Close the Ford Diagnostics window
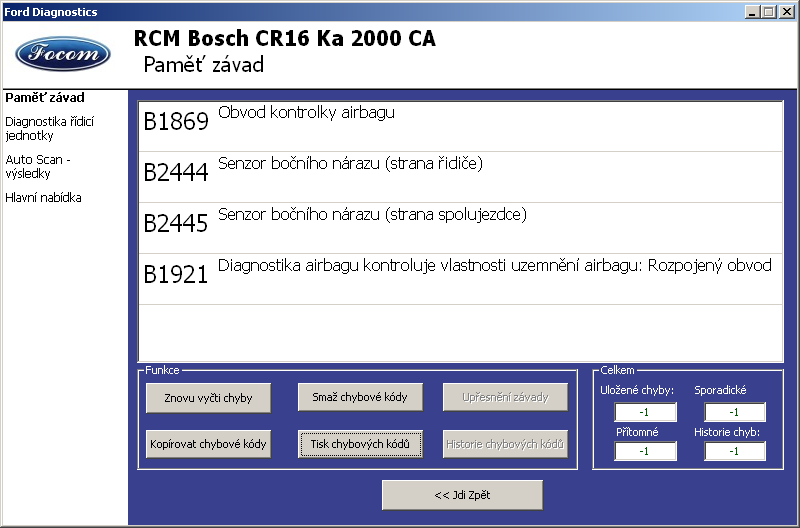Screen dimensions: 800x528 tap(787, 12)
